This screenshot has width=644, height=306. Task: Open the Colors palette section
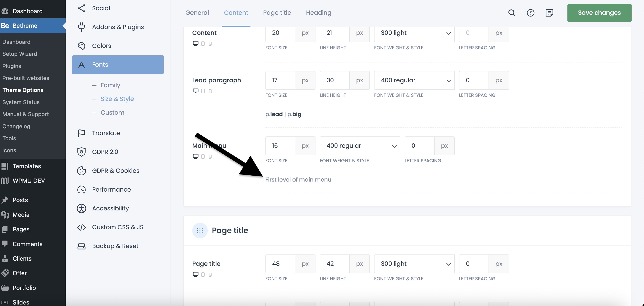pos(101,46)
